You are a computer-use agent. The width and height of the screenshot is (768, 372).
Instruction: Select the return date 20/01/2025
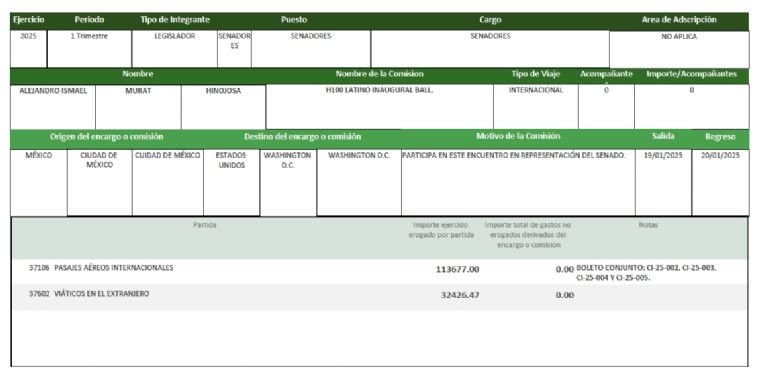coord(720,182)
